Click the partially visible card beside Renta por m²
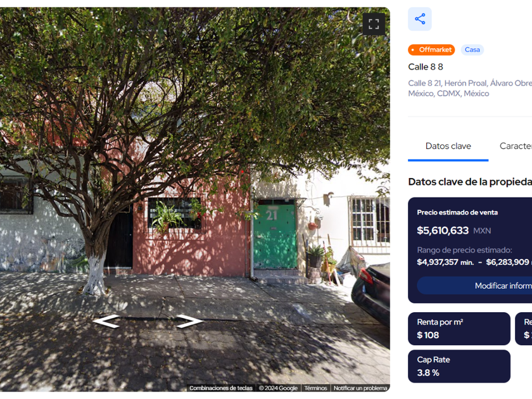The height and width of the screenshot is (399, 532). [x=524, y=329]
